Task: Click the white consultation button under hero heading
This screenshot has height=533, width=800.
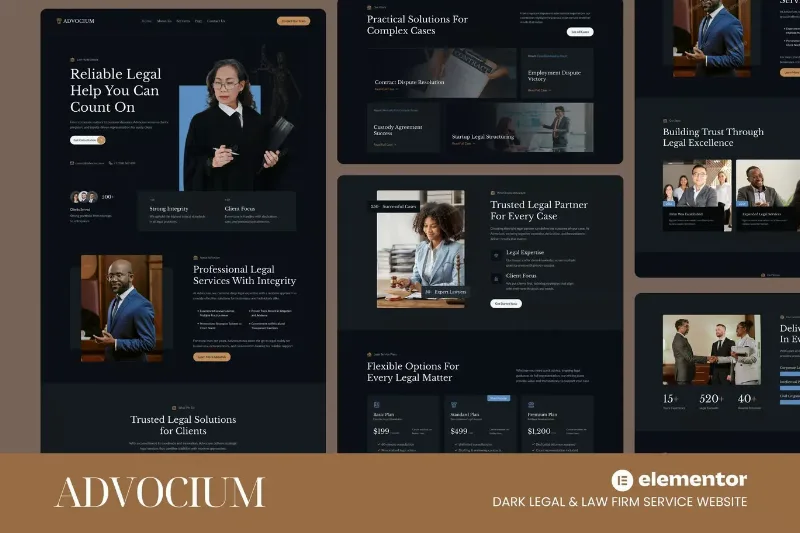Action: coord(88,140)
